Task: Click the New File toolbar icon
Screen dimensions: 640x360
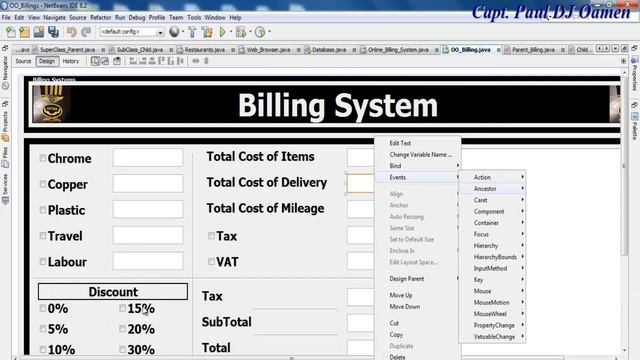Action: (x=11, y=32)
